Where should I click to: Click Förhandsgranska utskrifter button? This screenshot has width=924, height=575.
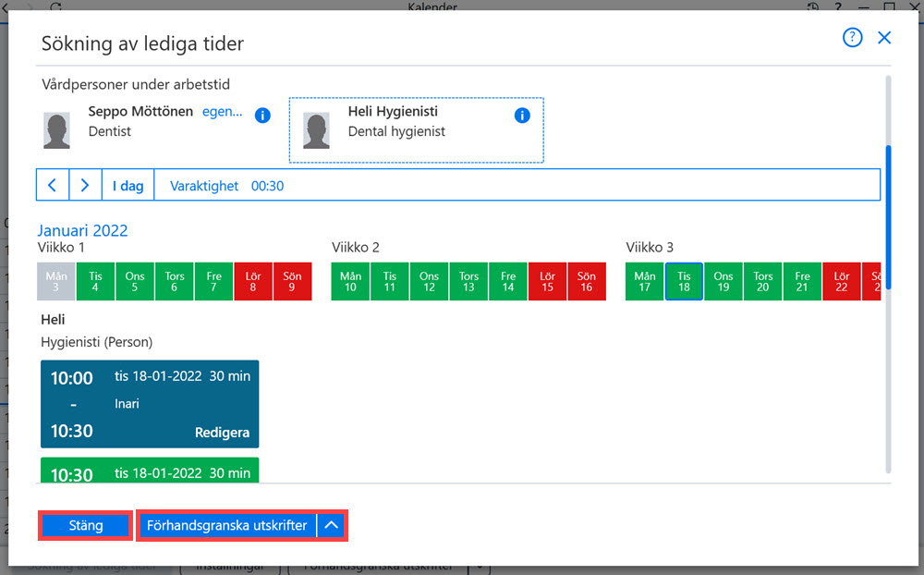pyautogui.click(x=227, y=525)
